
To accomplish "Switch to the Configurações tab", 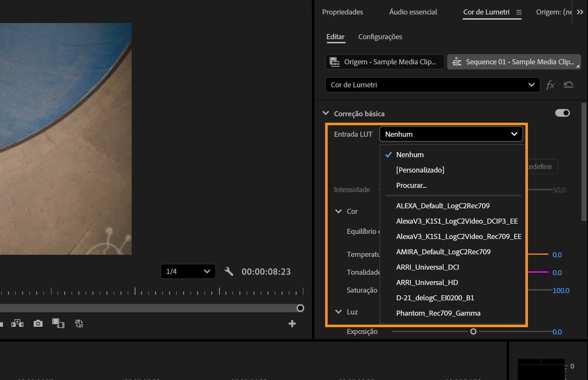I will point(380,37).
